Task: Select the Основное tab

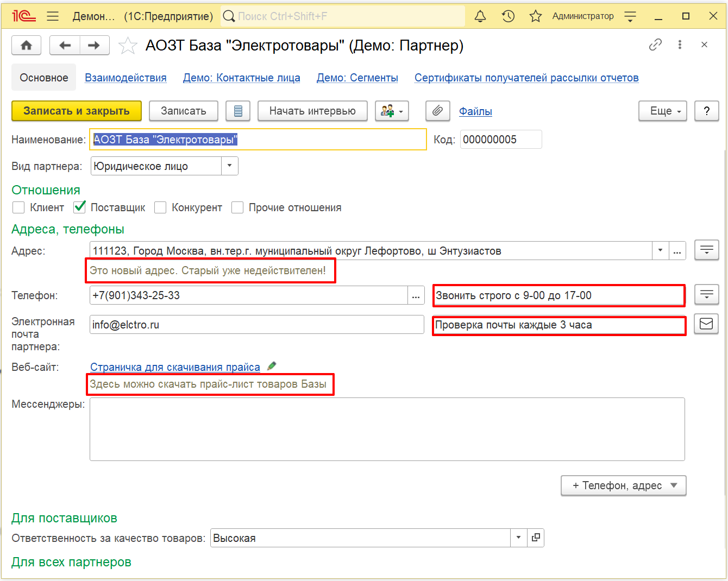Action: [44, 78]
